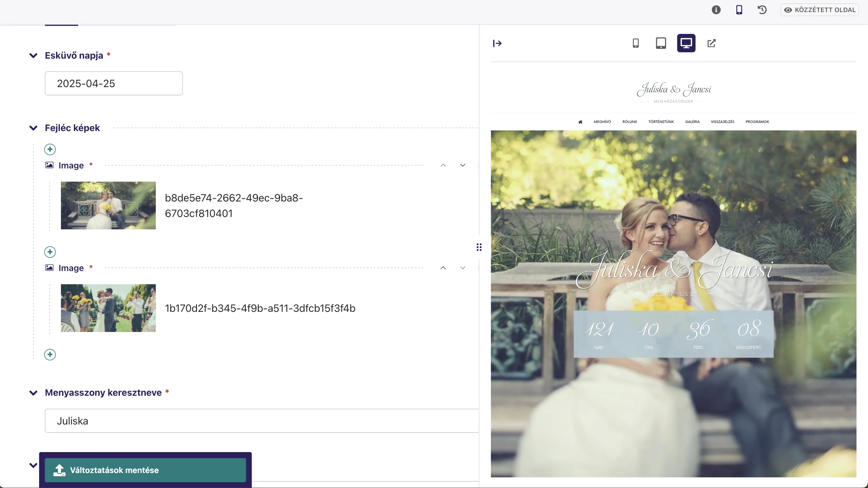The width and height of the screenshot is (868, 488).
Task: Move the second Image item up
Action: 443,268
